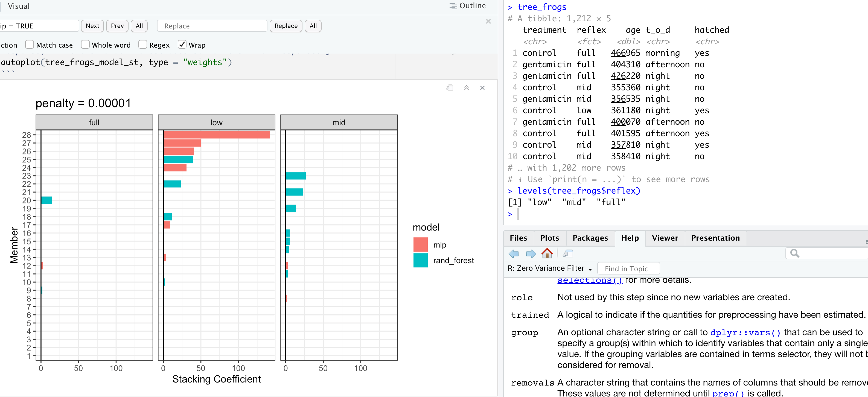This screenshot has height=397, width=868.
Task: Uncheck the Wrap checkbox
Action: [x=182, y=45]
